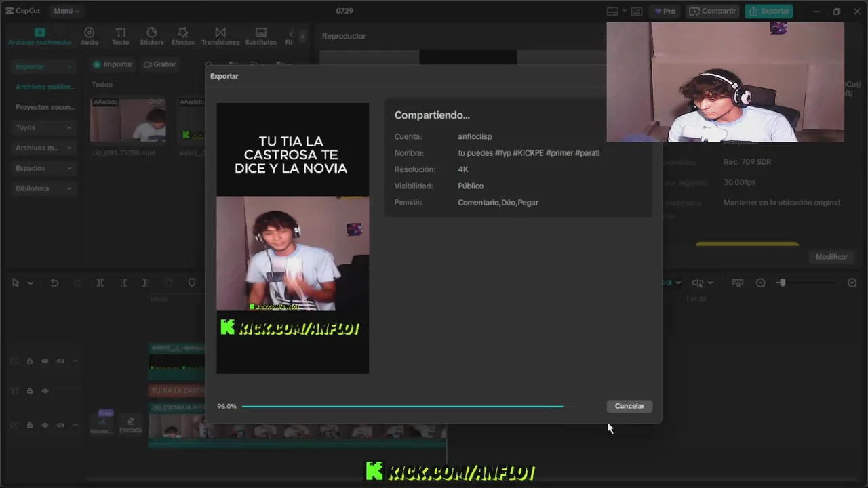
Task: Click the account name anfloclisp
Action: (475, 136)
